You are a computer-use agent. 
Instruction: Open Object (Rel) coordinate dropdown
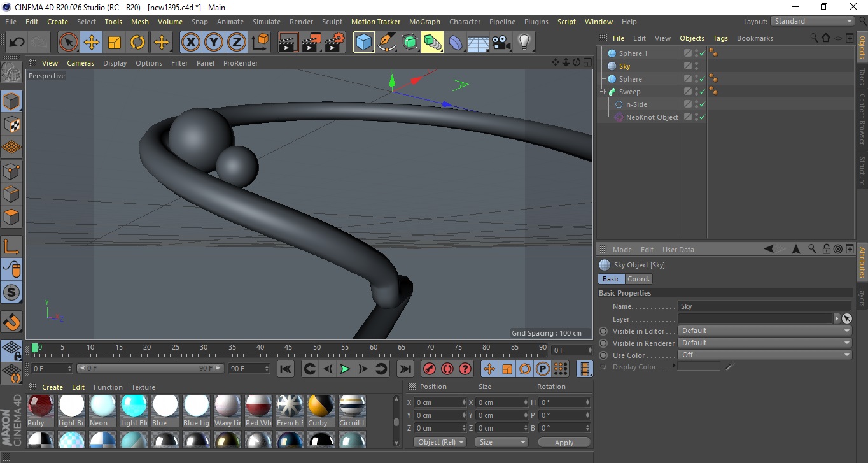[440, 442]
